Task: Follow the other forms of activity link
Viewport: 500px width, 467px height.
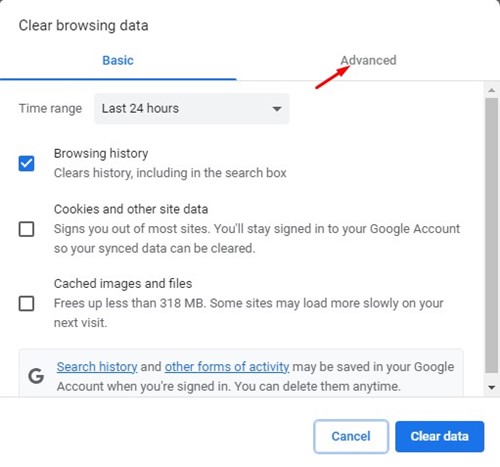Action: (227, 367)
